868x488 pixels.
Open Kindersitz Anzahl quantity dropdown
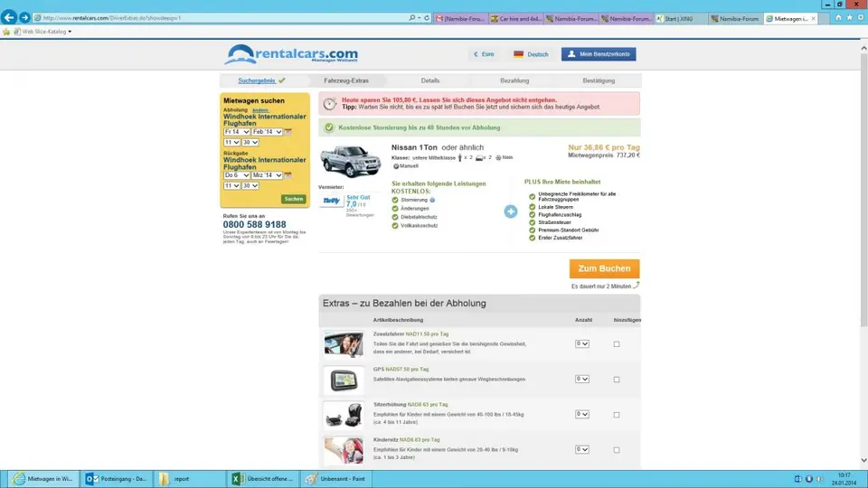581,449
